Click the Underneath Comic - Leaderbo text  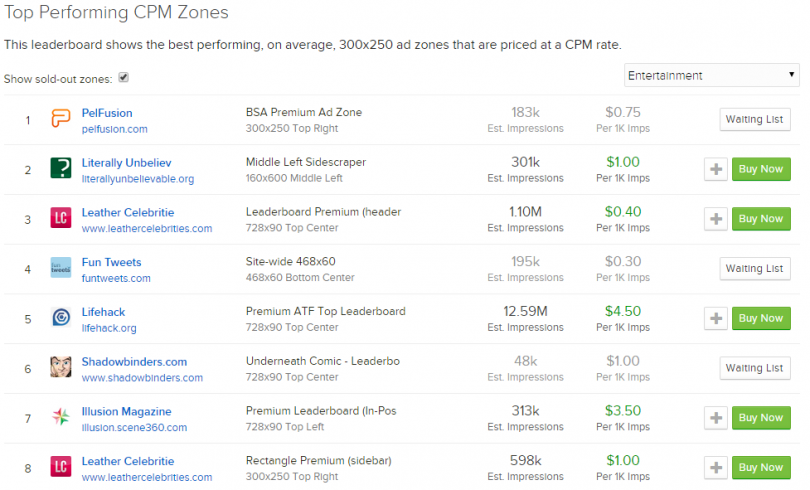click(323, 361)
